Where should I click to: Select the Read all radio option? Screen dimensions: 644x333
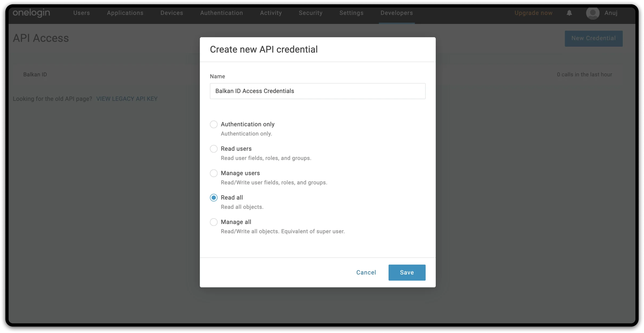[x=213, y=197]
